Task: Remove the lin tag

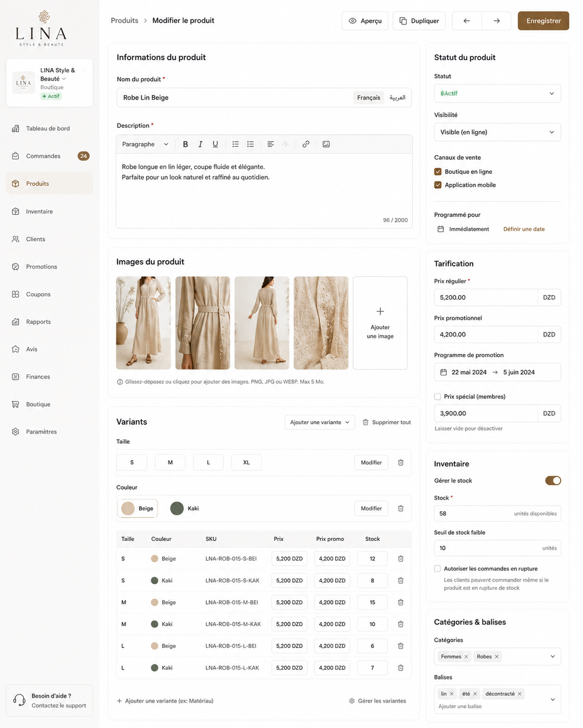Action: pos(452,694)
